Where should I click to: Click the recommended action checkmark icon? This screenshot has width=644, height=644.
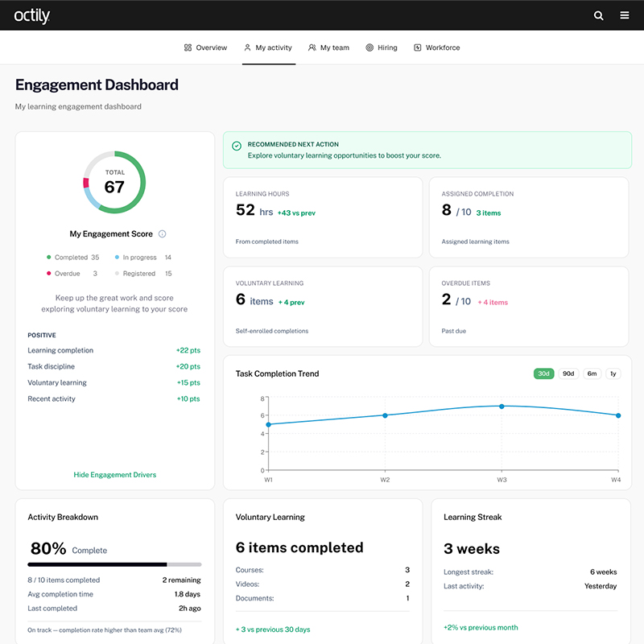[x=237, y=146]
